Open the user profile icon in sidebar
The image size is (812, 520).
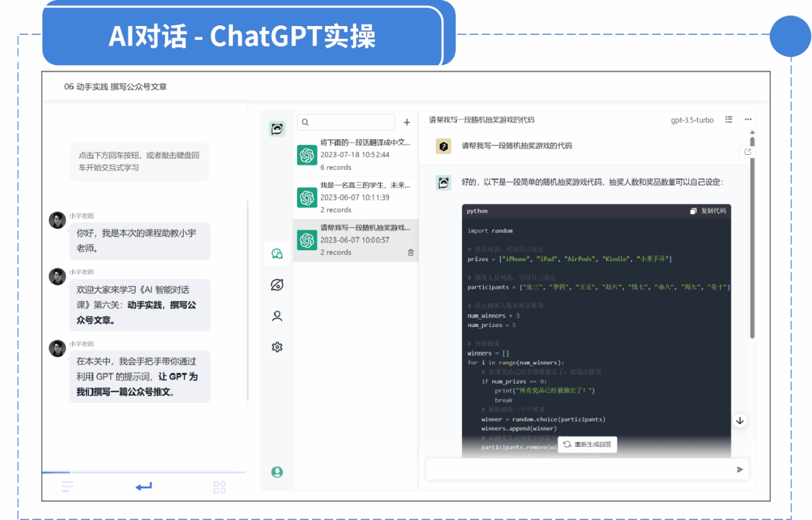pyautogui.click(x=277, y=316)
